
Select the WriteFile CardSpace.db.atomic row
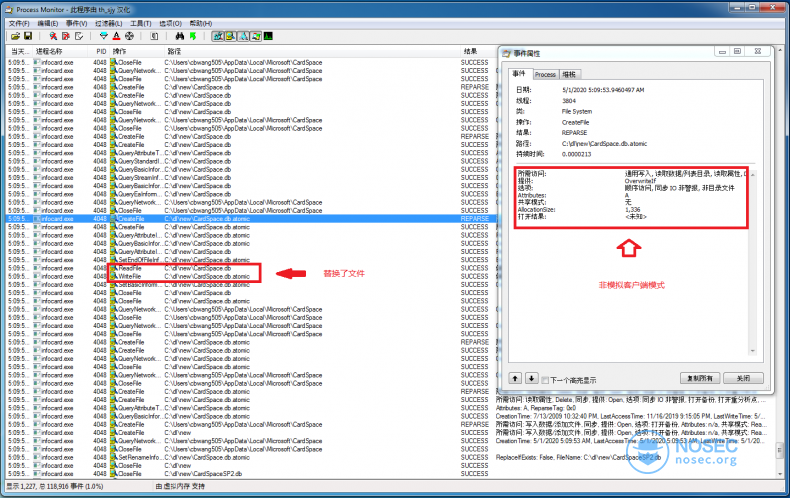click(251, 276)
